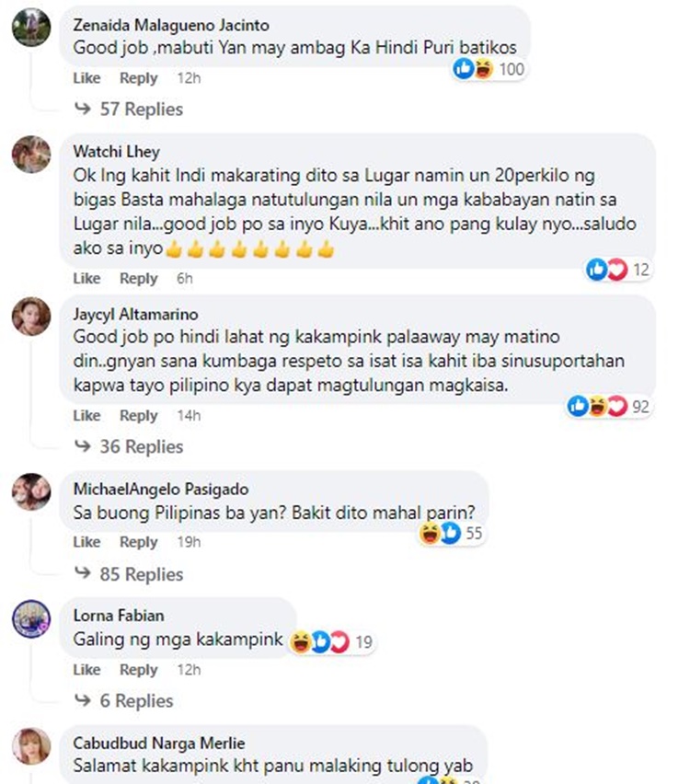Open the Jaycyl Altamarino name link
The height and width of the screenshot is (784, 690).
[135, 314]
